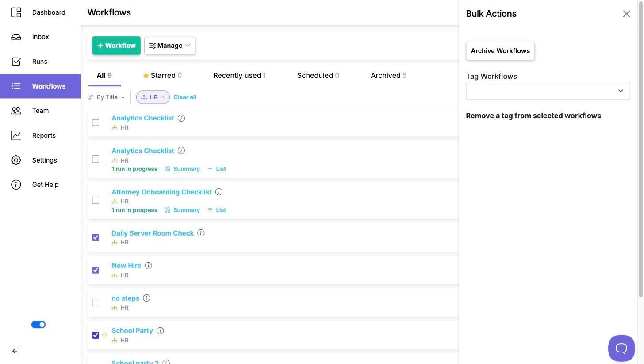Open the Settings gear icon
The image size is (644, 364).
point(16,160)
